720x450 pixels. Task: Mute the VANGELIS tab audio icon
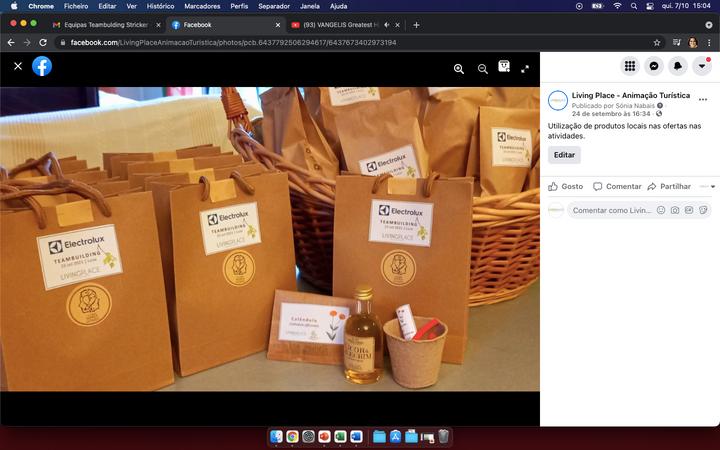387,25
